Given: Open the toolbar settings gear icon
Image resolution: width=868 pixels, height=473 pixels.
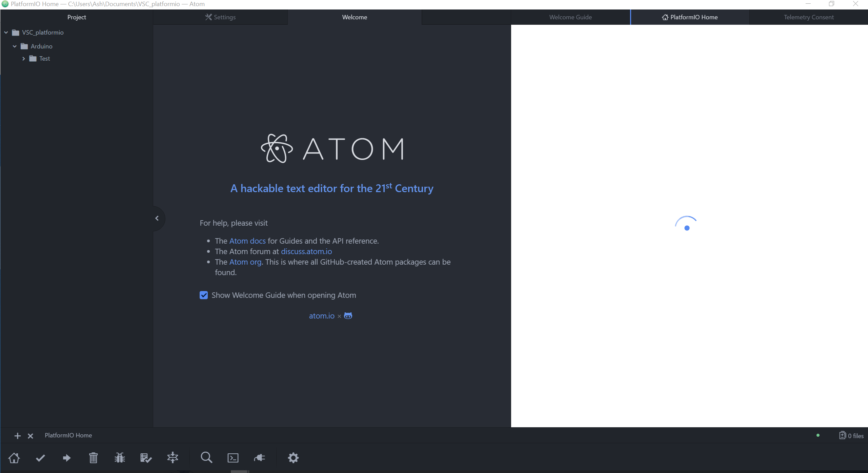Looking at the screenshot, I should point(293,458).
